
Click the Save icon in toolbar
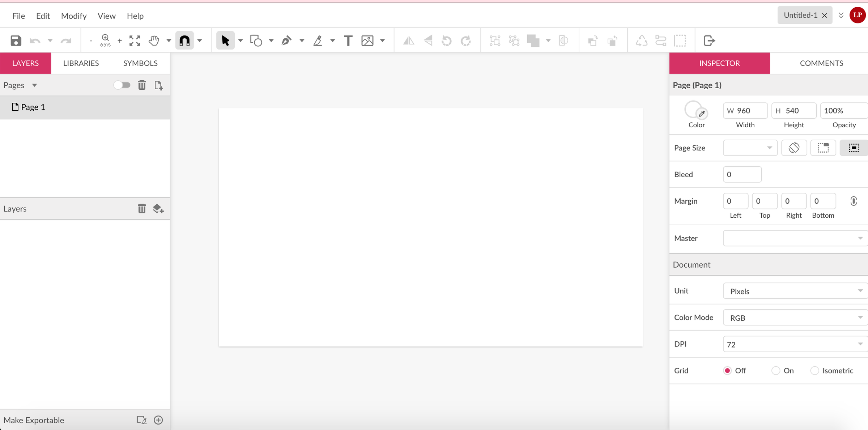pos(16,41)
